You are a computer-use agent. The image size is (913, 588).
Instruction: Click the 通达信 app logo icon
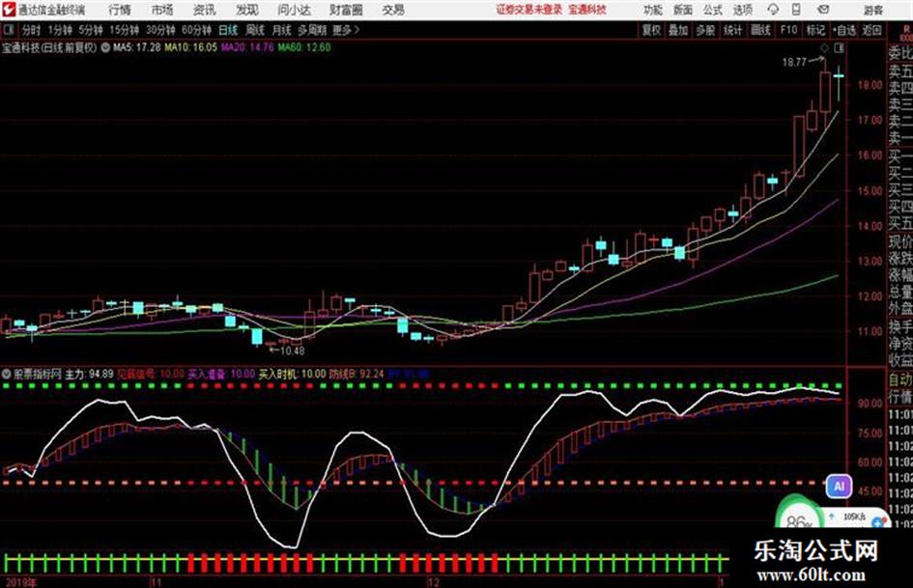pos(8,10)
